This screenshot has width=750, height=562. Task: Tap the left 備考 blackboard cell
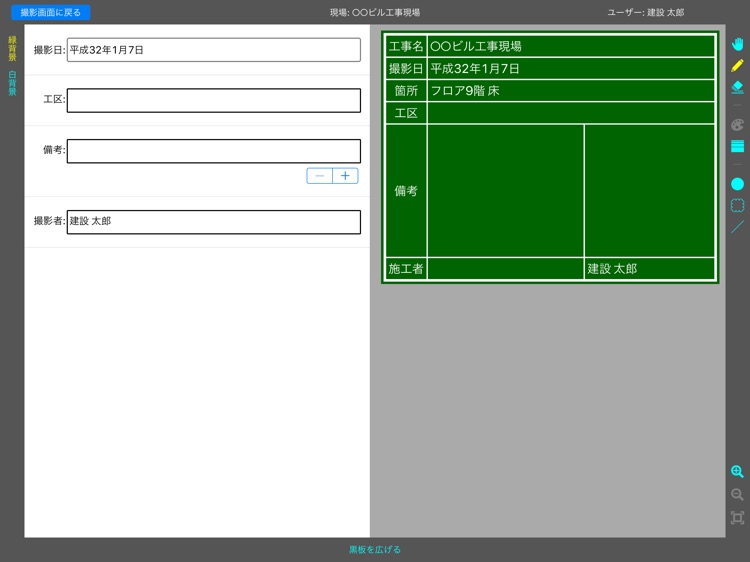[506, 191]
